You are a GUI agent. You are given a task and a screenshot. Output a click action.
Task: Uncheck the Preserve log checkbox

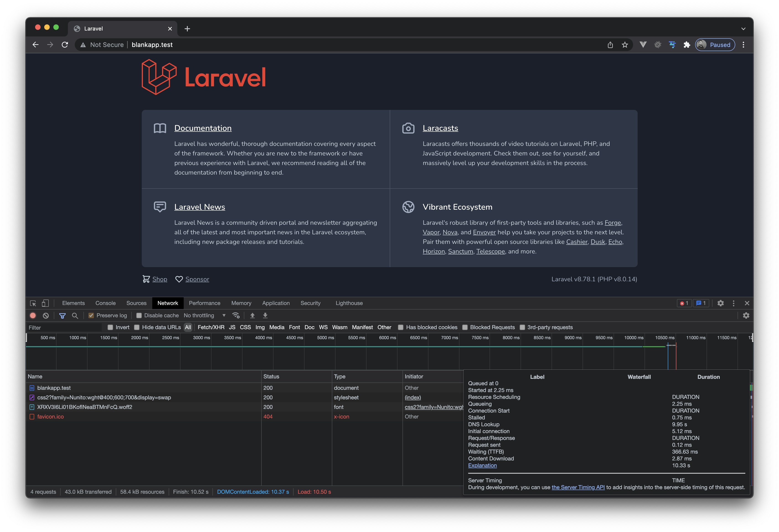(91, 315)
